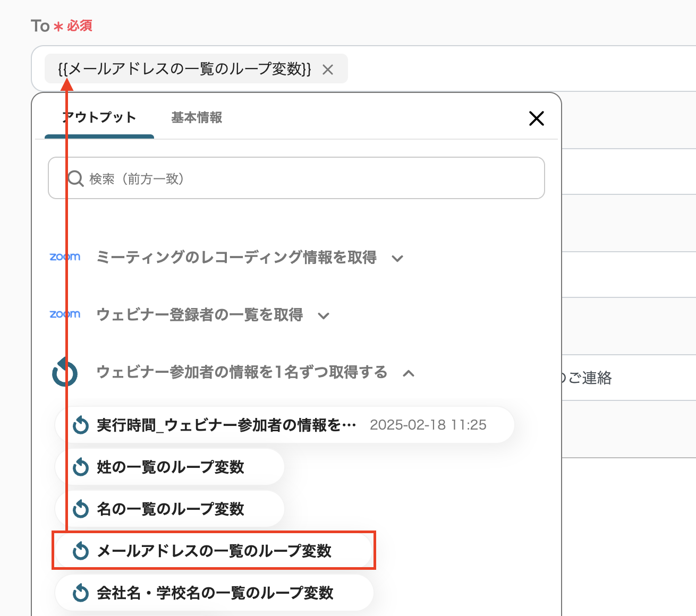Select the アウトプット tab
Image resolution: width=696 pixels, height=616 pixels.
coord(99,117)
